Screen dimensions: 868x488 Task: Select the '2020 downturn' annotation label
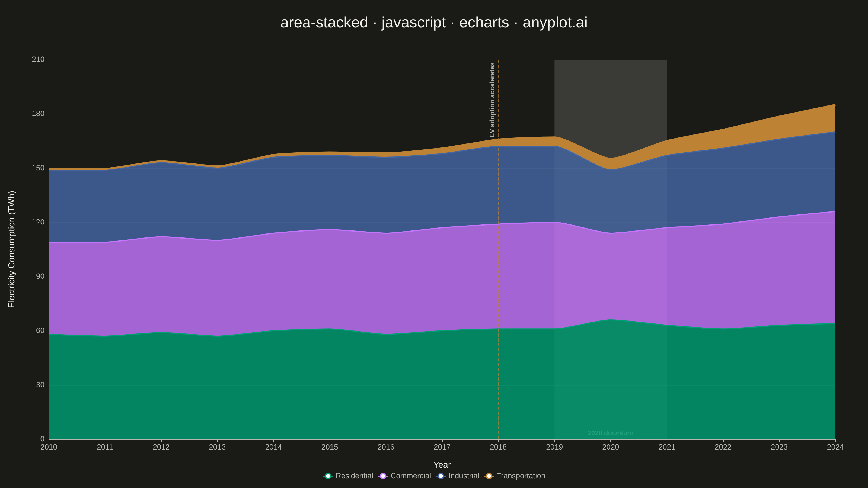(611, 433)
